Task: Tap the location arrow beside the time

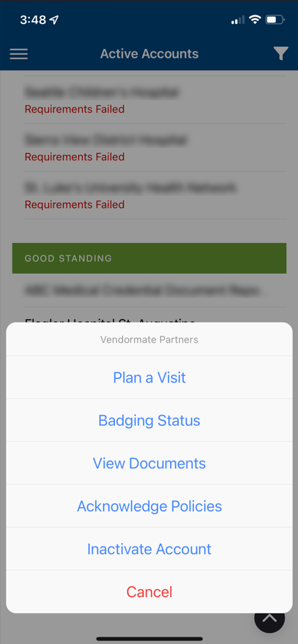Action: tap(54, 20)
